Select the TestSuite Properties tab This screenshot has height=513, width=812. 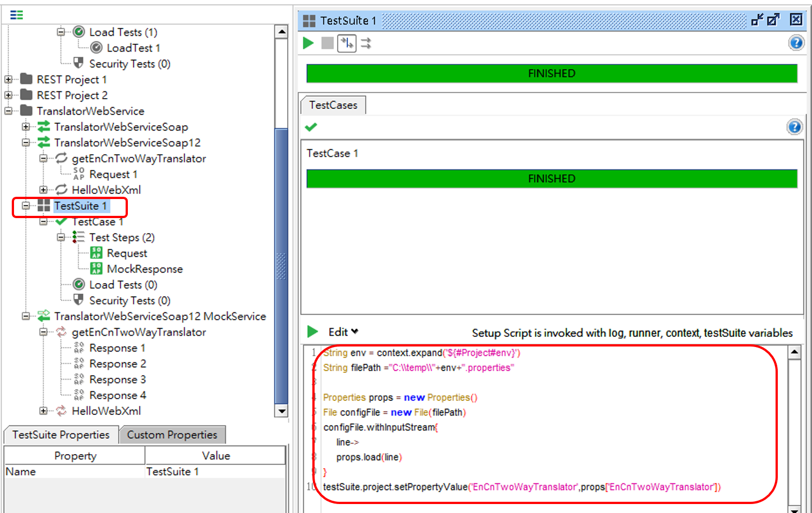point(61,435)
